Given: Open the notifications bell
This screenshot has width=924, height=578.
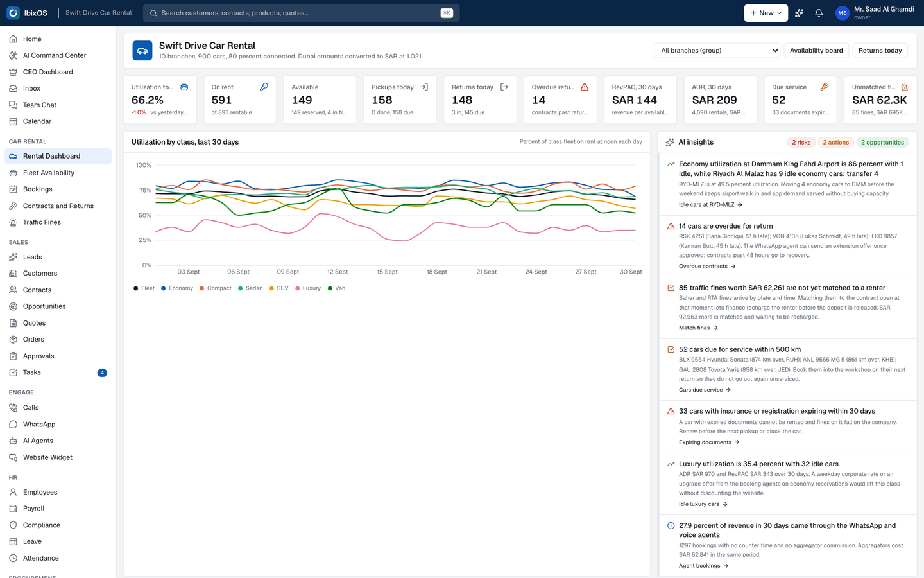Looking at the screenshot, I should tap(819, 13).
